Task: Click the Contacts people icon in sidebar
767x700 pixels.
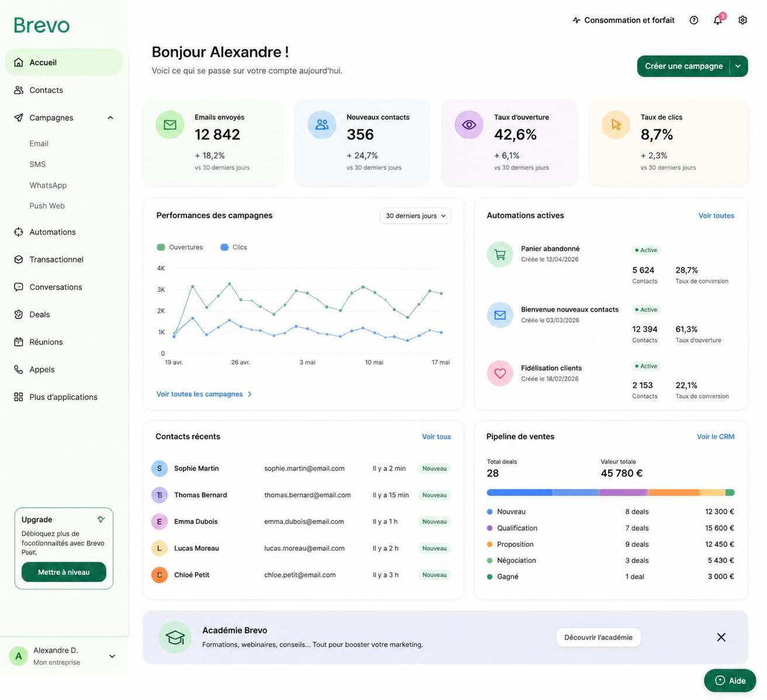Action: (x=19, y=90)
